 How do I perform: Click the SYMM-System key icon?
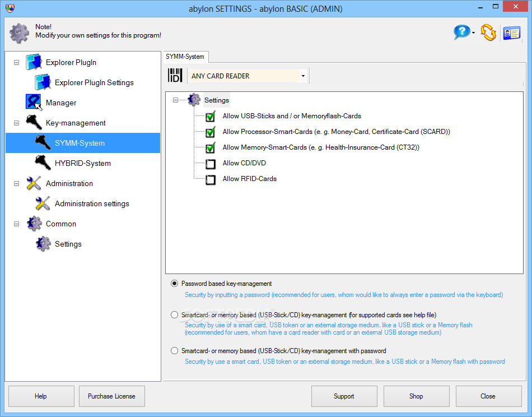pos(43,143)
